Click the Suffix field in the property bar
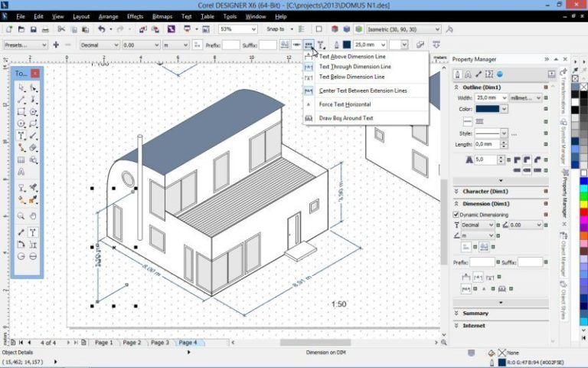 (268, 45)
